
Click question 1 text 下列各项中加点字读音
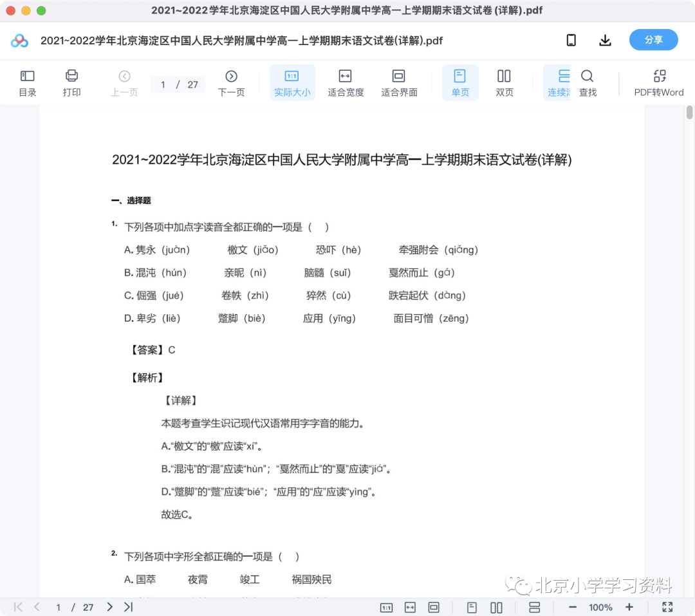coord(227,227)
